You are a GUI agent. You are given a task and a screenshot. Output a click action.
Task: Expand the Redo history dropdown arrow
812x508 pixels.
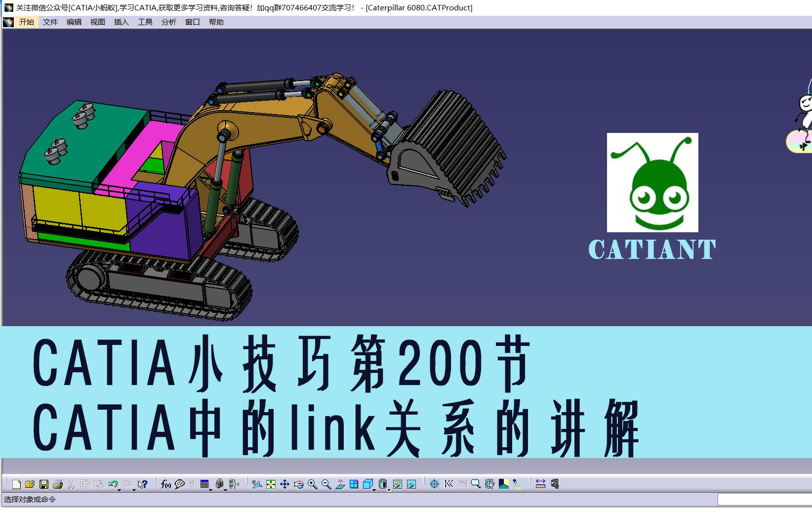click(x=134, y=489)
